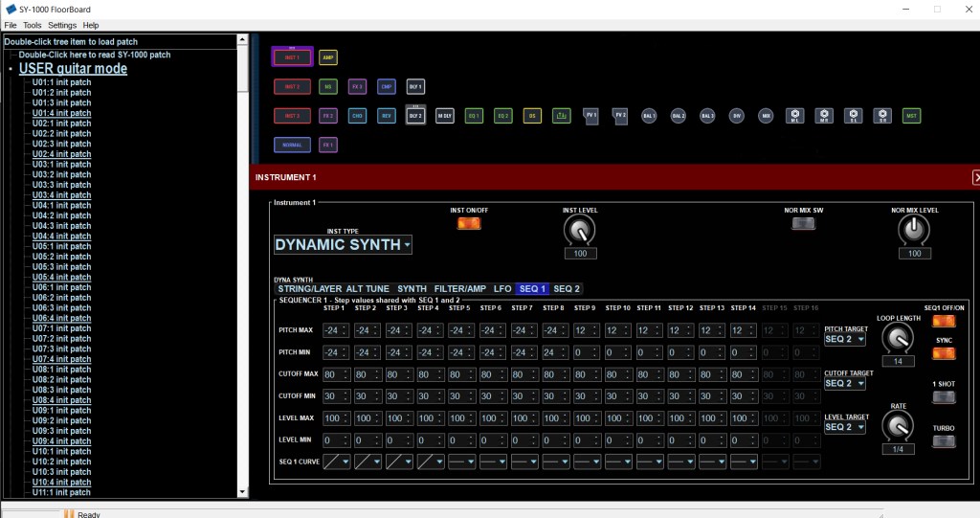This screenshot has width=980, height=518.
Task: Select the U05:4 init patch entry
Action: (62, 277)
